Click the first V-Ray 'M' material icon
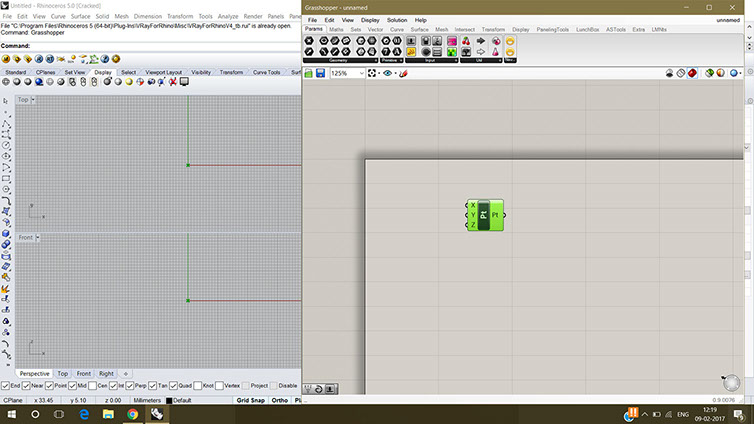Screen dimensions: 754x424 pyautogui.click(x=6, y=59)
